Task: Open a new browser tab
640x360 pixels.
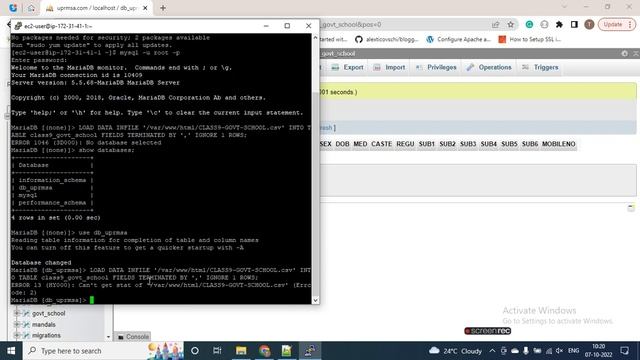Action: point(163,8)
